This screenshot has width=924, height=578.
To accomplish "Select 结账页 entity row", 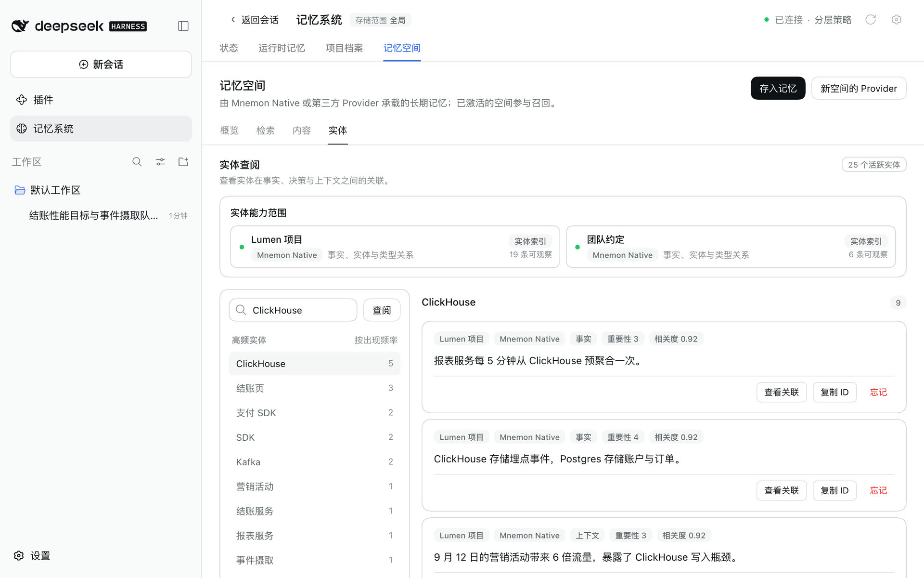I will [315, 388].
